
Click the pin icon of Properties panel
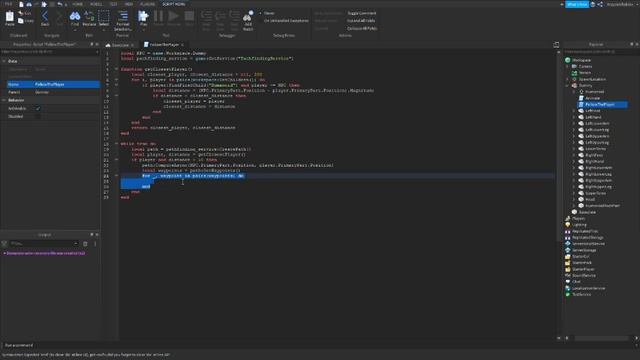[91, 44]
